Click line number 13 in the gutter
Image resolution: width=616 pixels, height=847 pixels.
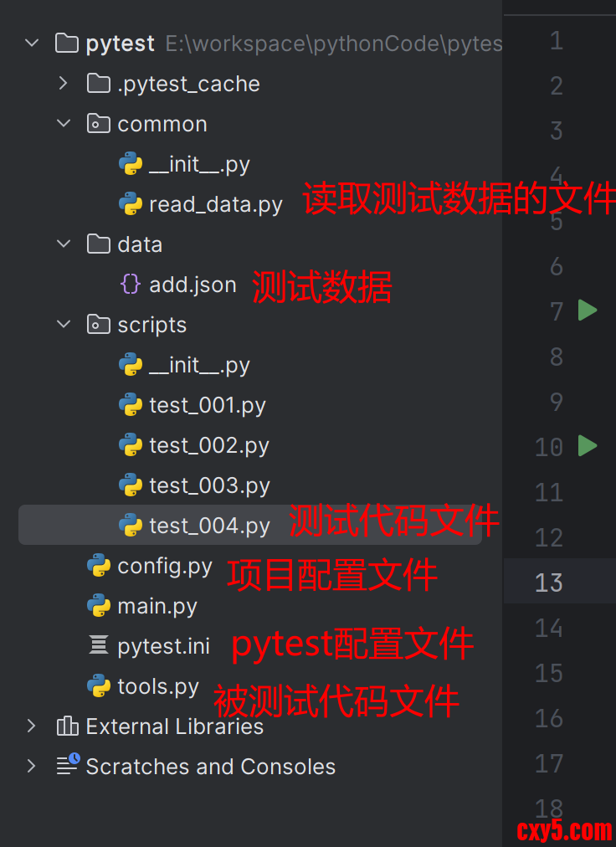point(548,583)
